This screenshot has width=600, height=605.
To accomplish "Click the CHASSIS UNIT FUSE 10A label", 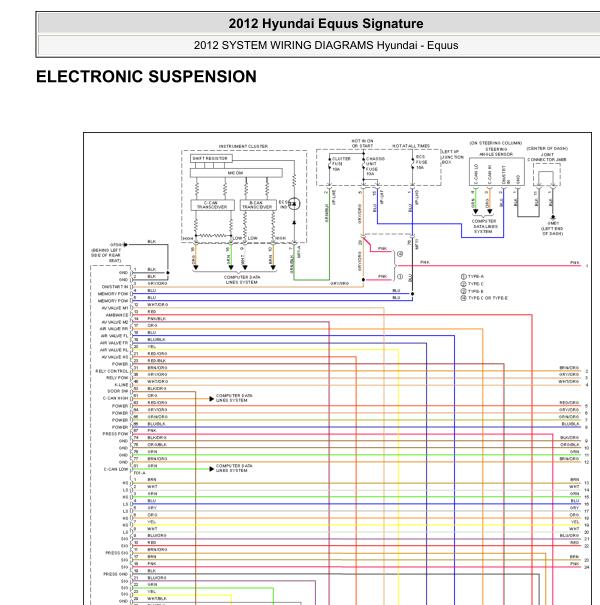I will point(375,166).
